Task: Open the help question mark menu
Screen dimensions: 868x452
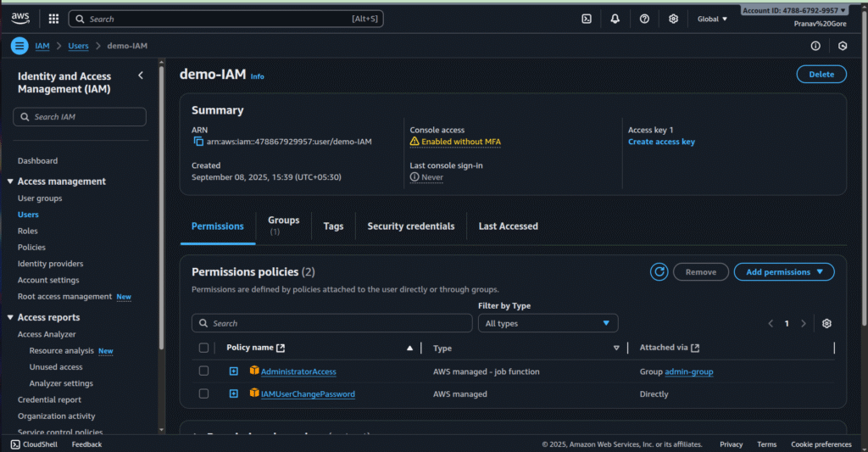Action: (x=644, y=19)
